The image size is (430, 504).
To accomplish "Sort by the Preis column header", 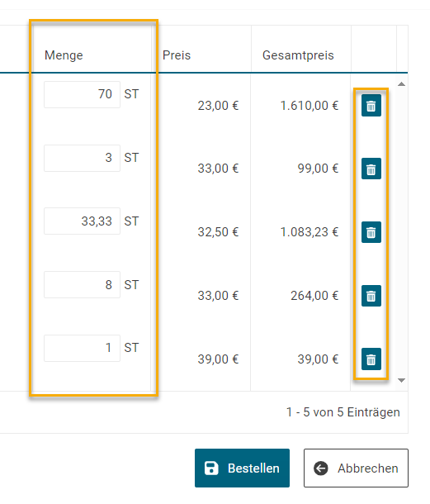I will [x=177, y=55].
